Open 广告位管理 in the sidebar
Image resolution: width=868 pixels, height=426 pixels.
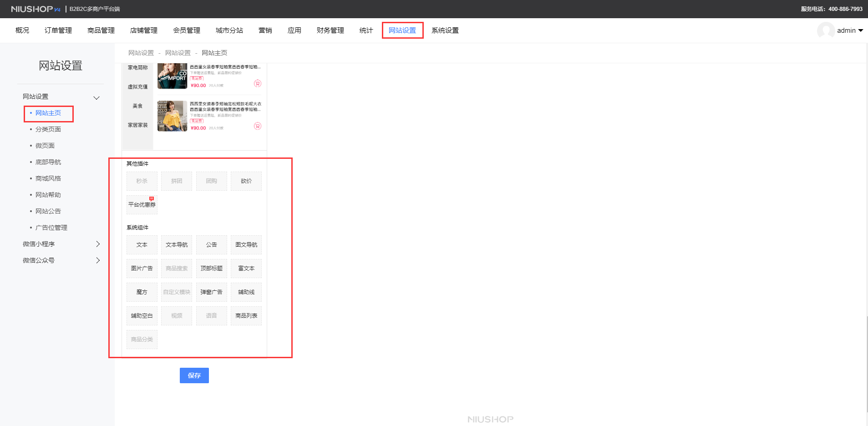point(51,228)
